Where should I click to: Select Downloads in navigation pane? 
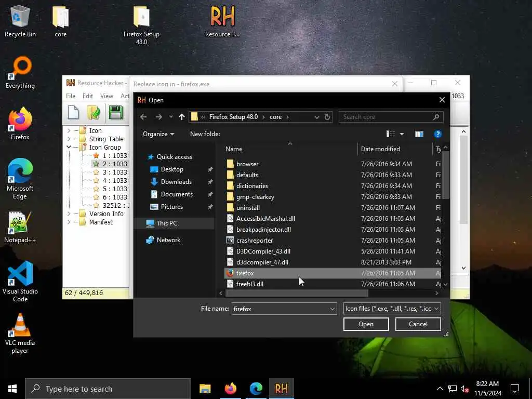176,182
